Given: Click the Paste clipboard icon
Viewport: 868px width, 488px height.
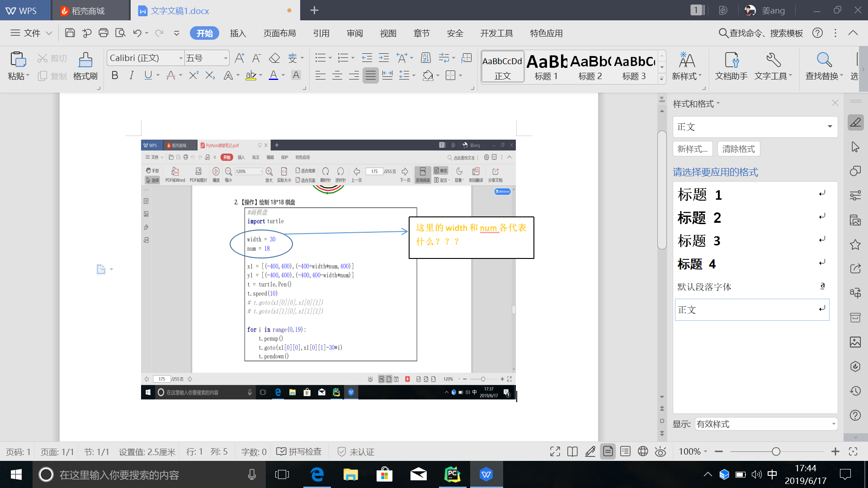Looking at the screenshot, I should [x=18, y=60].
